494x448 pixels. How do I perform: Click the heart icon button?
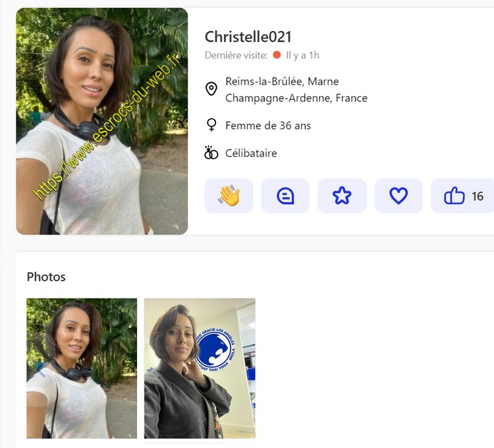[x=398, y=196]
